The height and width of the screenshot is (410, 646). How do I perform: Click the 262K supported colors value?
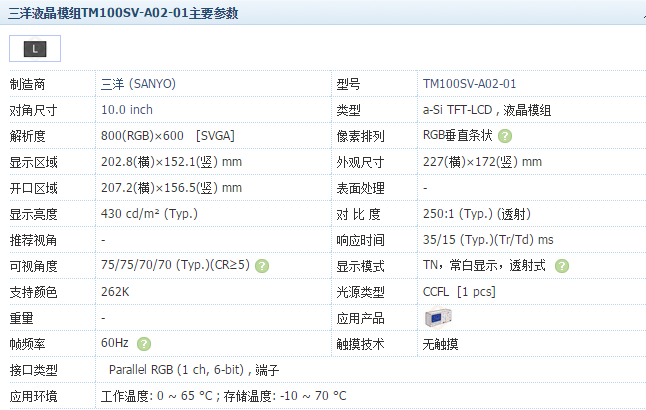click(x=115, y=292)
